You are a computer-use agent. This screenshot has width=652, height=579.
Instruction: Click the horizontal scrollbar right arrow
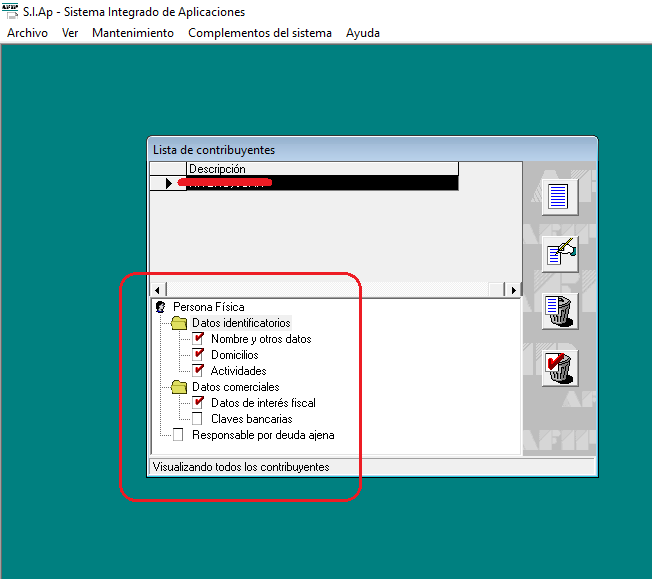[514, 289]
